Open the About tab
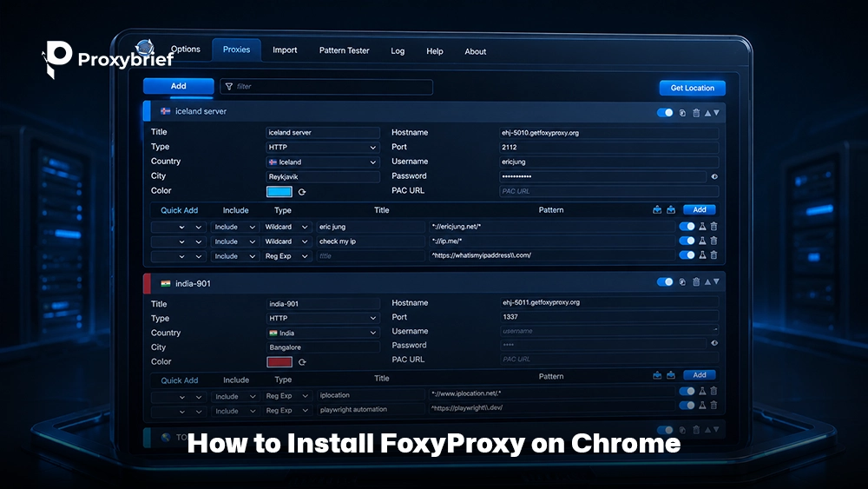Image resolution: width=868 pixels, height=489 pixels. (x=475, y=51)
